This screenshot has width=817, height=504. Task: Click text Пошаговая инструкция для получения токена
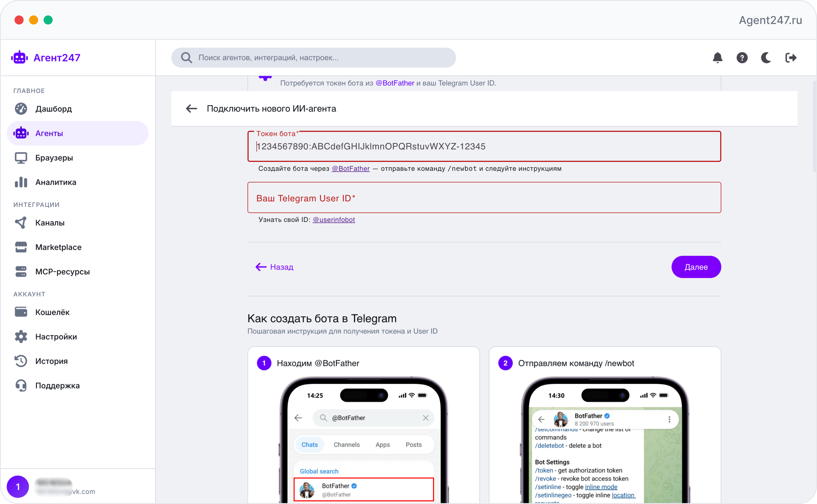coord(342,331)
